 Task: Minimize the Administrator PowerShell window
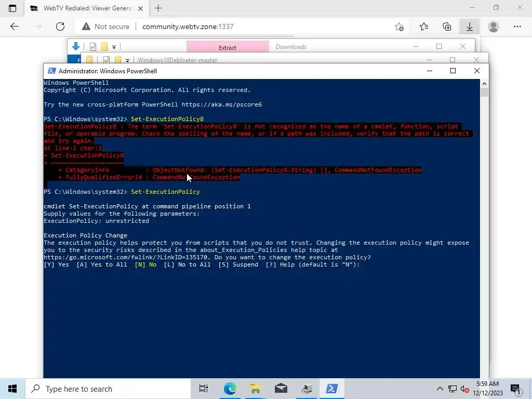430,71
